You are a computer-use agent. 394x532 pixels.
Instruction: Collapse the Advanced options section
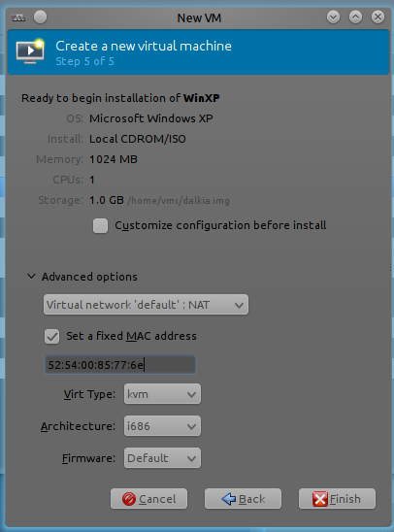coord(31,277)
